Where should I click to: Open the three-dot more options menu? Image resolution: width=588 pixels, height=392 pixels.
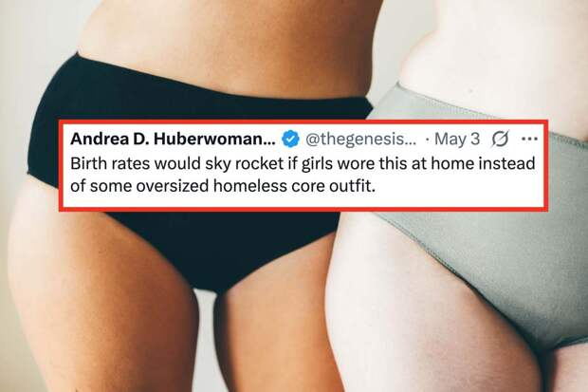point(529,139)
